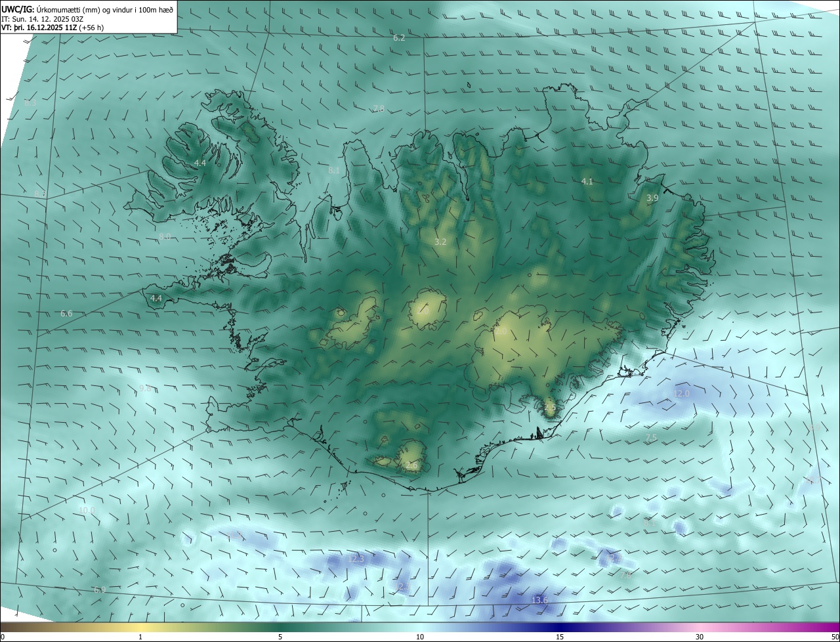Click the initial time 'IT: Sun. 14. 12. 2025 03Z' line

coord(42,18)
